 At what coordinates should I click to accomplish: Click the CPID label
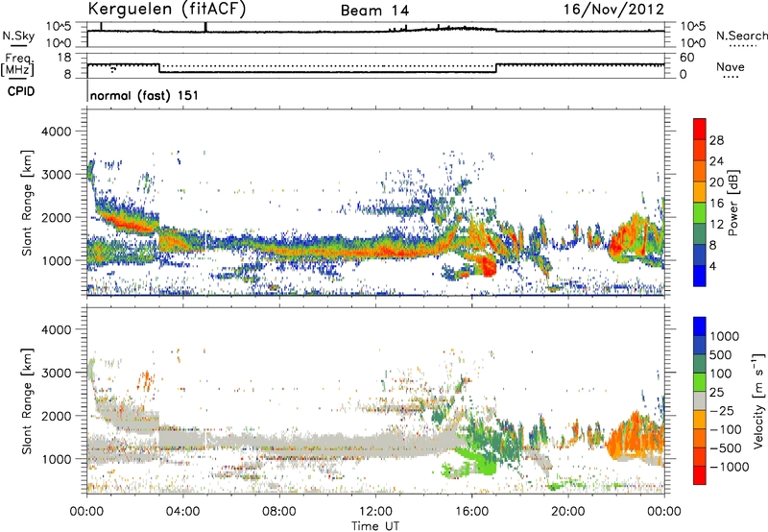[x=21, y=91]
